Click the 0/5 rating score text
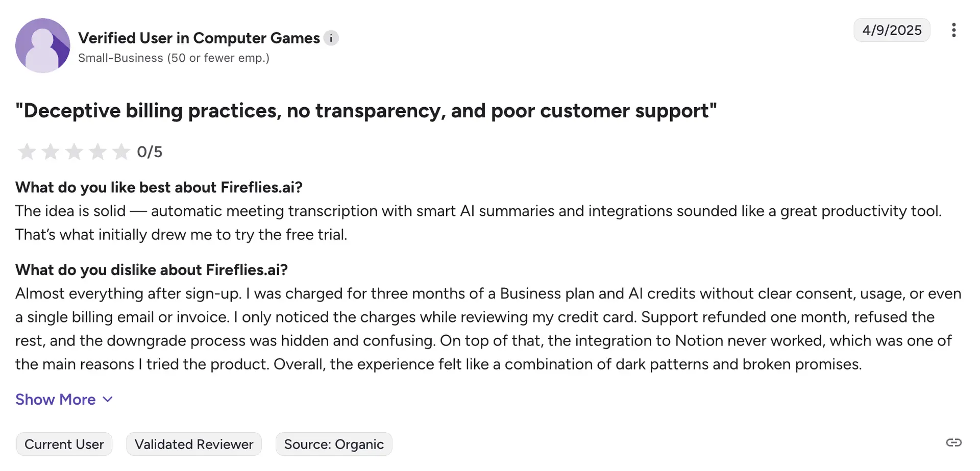This screenshot has height=471, width=980. (150, 152)
